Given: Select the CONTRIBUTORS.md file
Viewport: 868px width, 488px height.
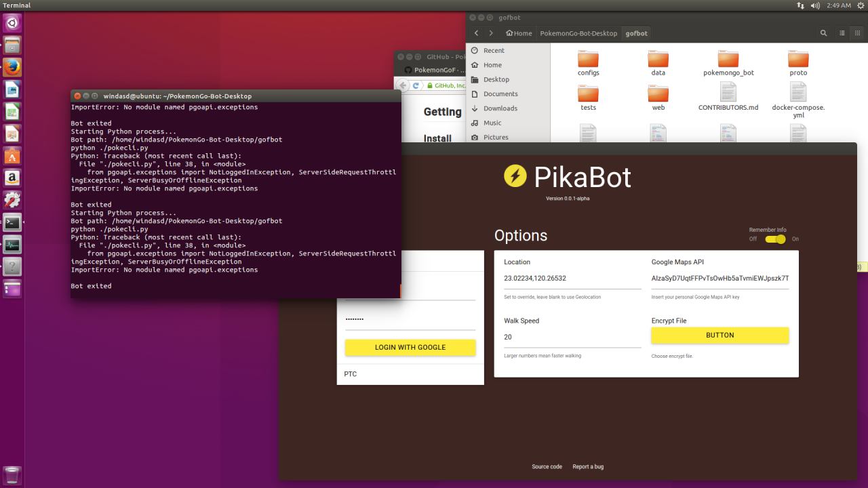Looking at the screenshot, I should coord(728,96).
